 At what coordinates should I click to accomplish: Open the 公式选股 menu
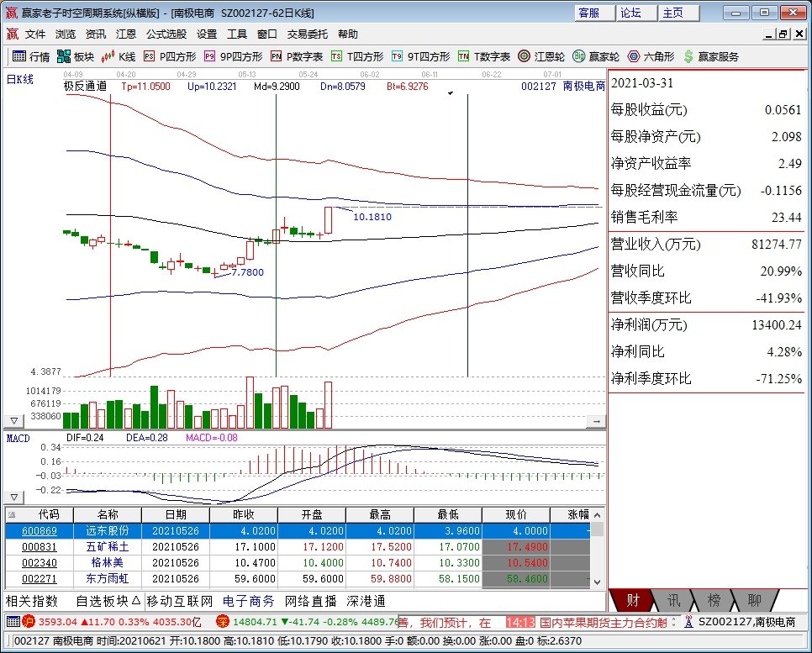(x=166, y=34)
